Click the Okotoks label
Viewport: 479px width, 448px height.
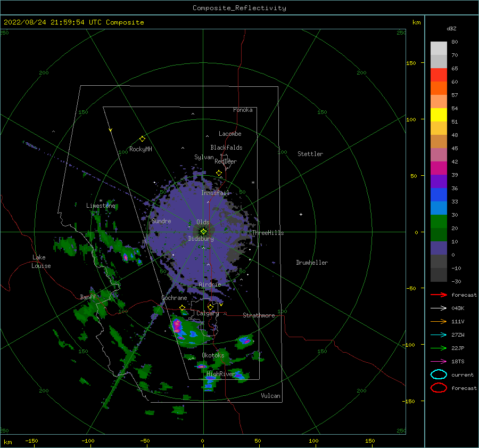[x=213, y=355]
